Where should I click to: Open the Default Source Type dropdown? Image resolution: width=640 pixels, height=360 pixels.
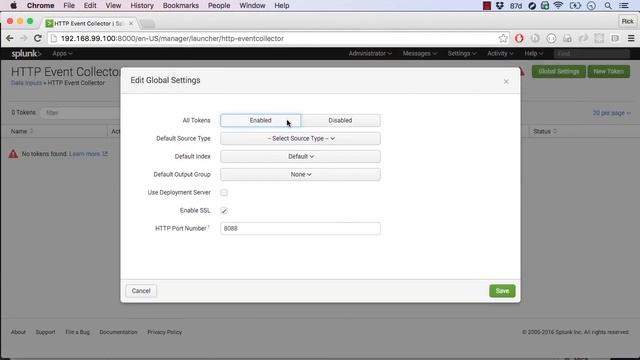tap(300, 138)
